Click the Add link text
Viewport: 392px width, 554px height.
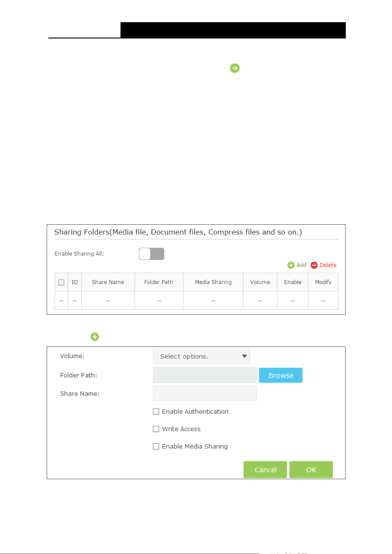pyautogui.click(x=301, y=265)
